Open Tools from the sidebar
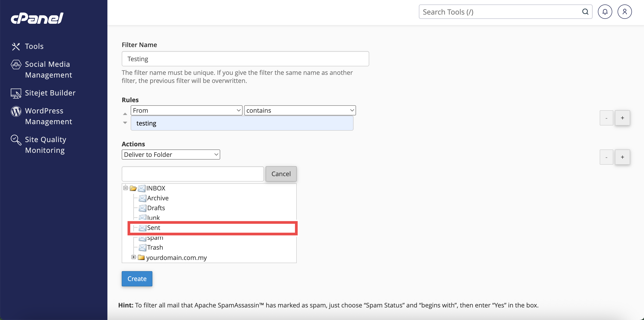 coord(34,46)
